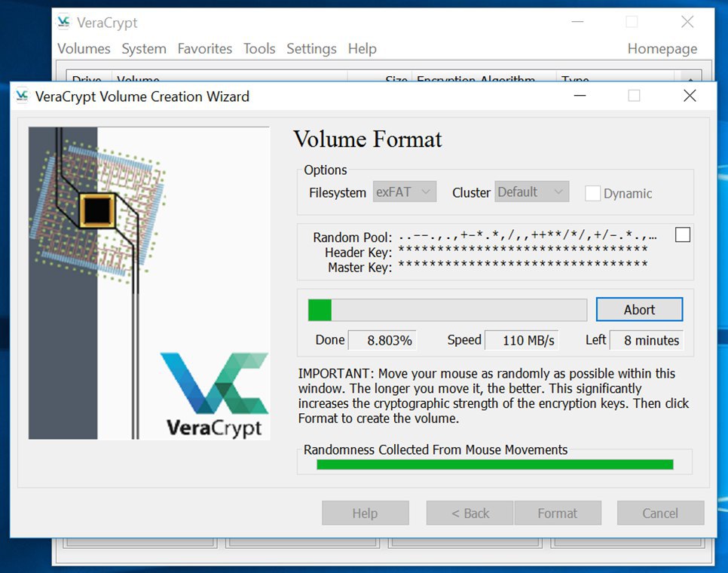Toggle the Dynamic checkbox
Screen dimensions: 728x573
pyautogui.click(x=593, y=193)
